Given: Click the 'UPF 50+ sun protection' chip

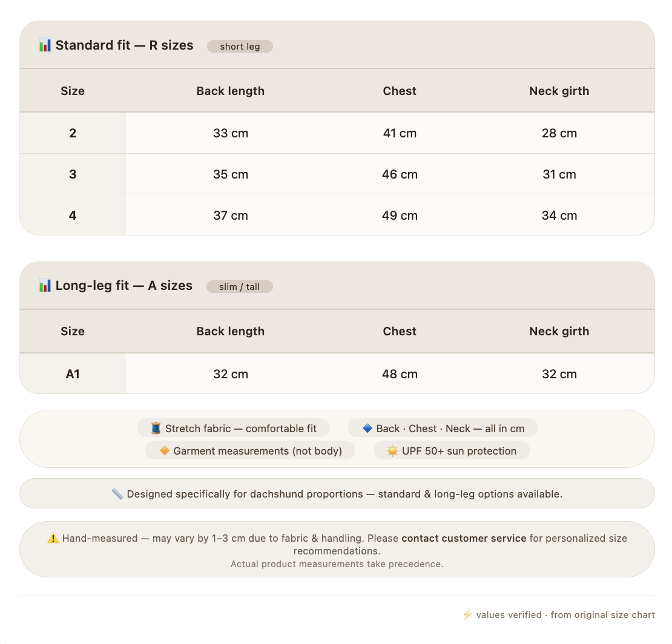Looking at the screenshot, I should tap(452, 451).
